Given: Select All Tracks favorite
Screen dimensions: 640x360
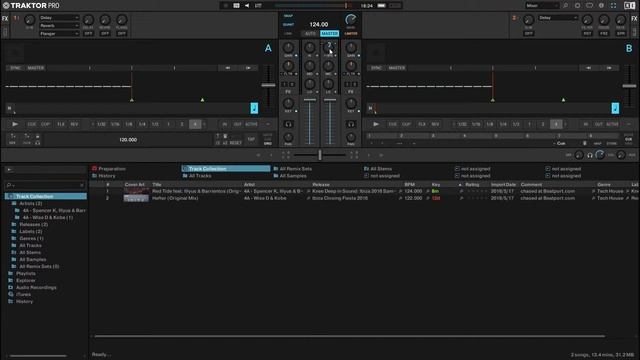Looking at the screenshot, I should coord(197,176).
